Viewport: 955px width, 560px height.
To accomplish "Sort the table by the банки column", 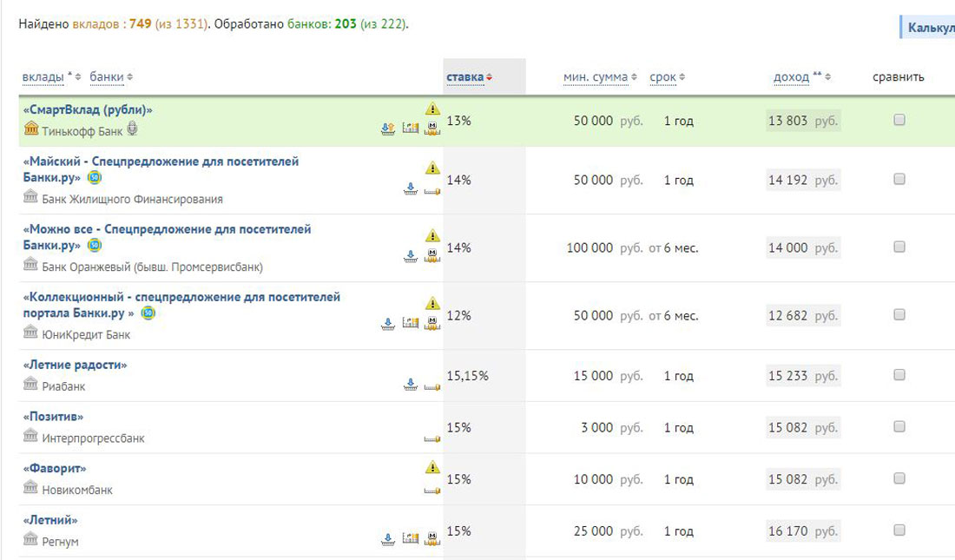I will click(x=107, y=77).
